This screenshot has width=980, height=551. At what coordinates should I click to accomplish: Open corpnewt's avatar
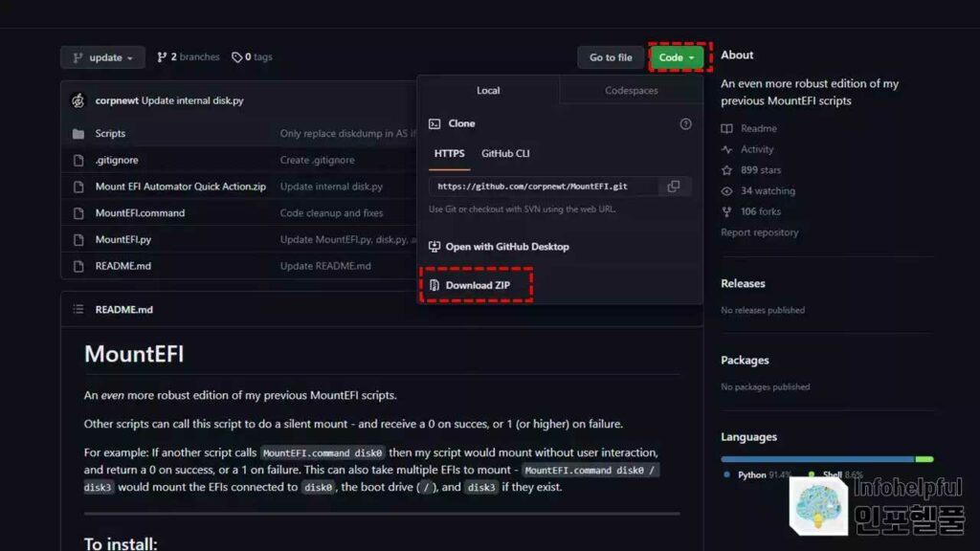coord(78,99)
